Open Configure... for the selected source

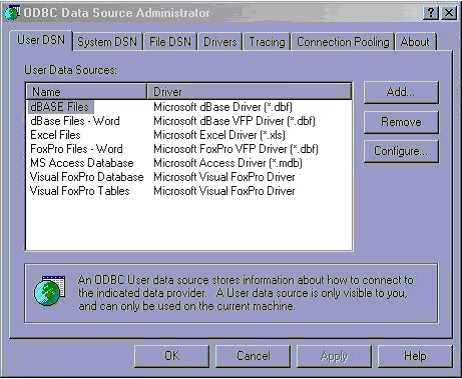point(401,151)
